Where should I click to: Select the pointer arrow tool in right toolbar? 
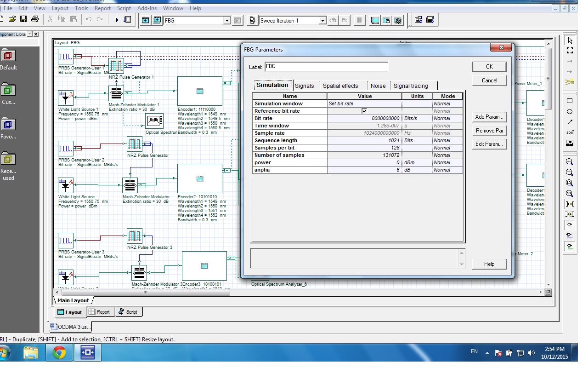tap(570, 40)
